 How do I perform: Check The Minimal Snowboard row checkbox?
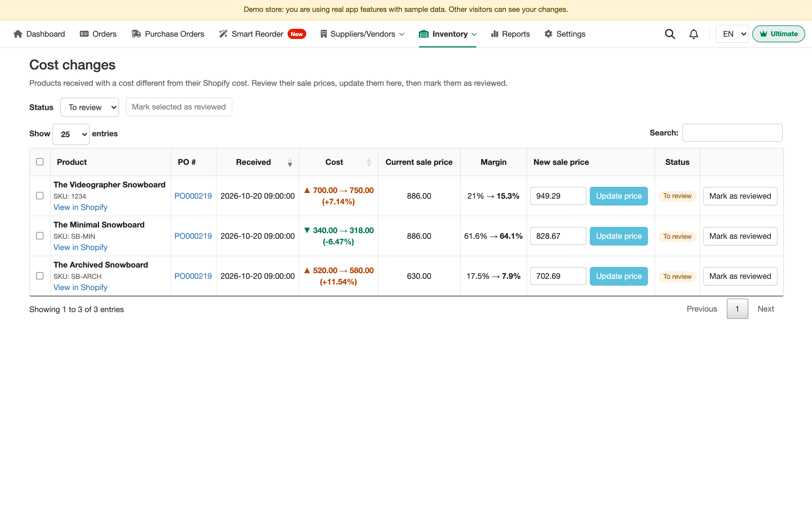39,236
